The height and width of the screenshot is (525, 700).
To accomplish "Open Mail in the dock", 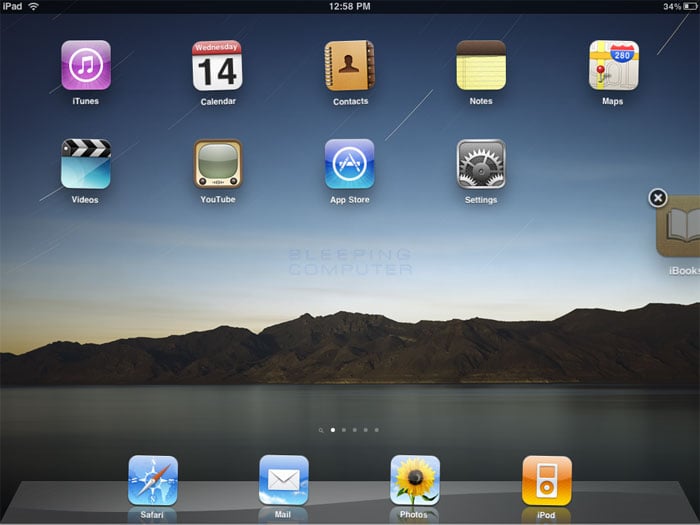I will point(283,480).
